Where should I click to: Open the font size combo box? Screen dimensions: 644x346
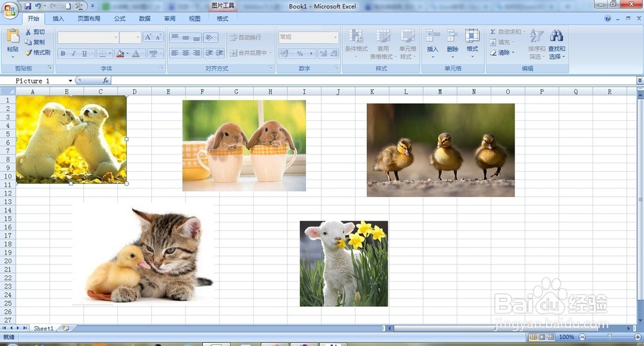130,37
